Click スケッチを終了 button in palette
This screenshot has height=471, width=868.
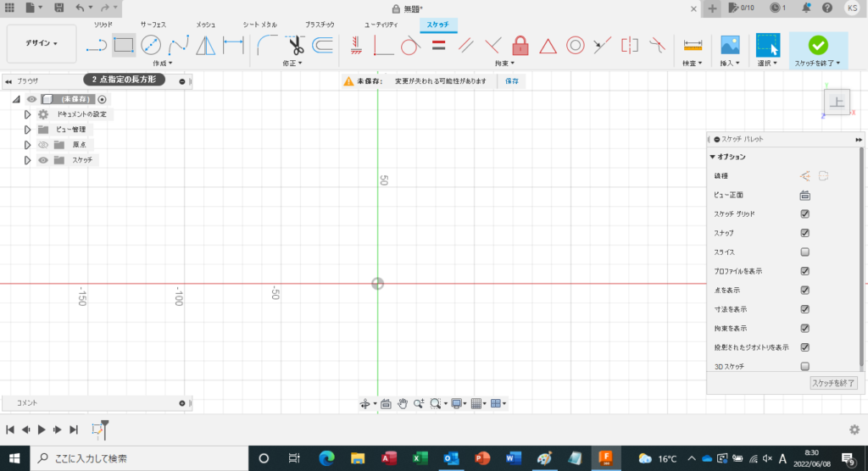click(833, 383)
